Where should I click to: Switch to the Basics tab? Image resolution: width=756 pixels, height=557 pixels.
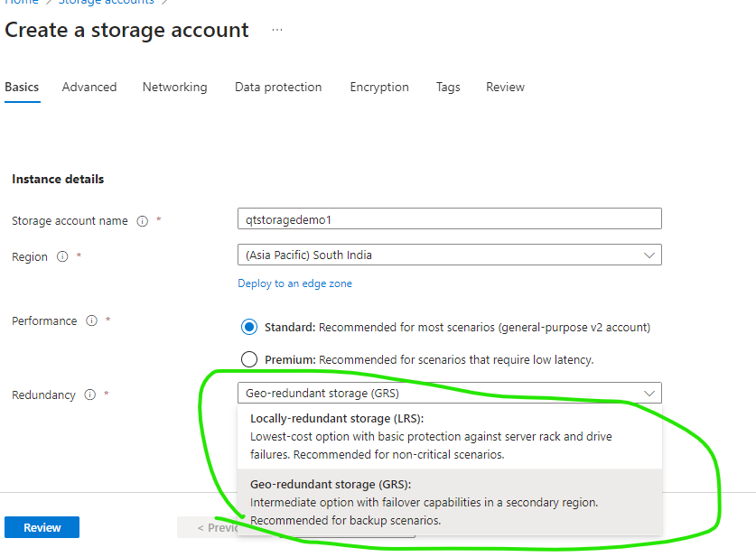pos(22,88)
